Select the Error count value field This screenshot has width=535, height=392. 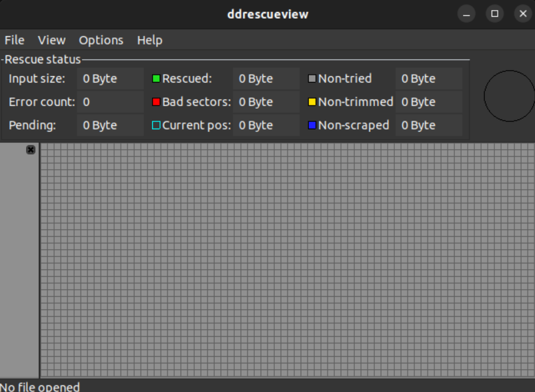click(x=110, y=102)
